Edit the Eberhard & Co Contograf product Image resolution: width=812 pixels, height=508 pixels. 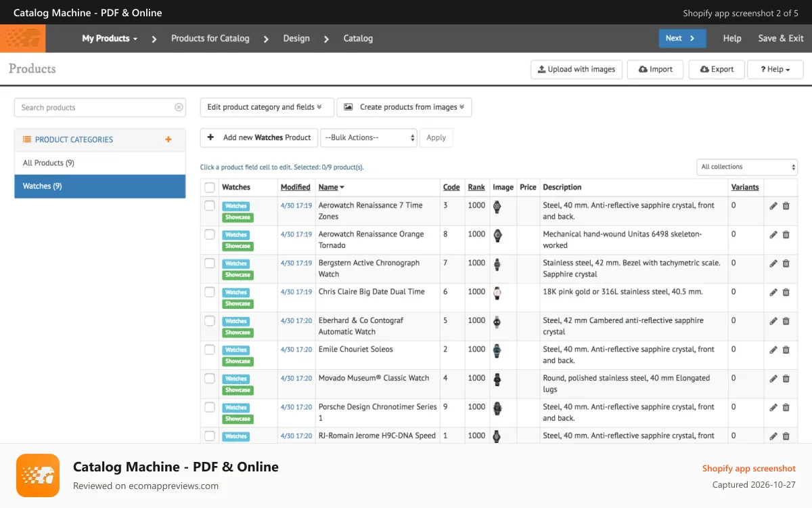pos(773,321)
